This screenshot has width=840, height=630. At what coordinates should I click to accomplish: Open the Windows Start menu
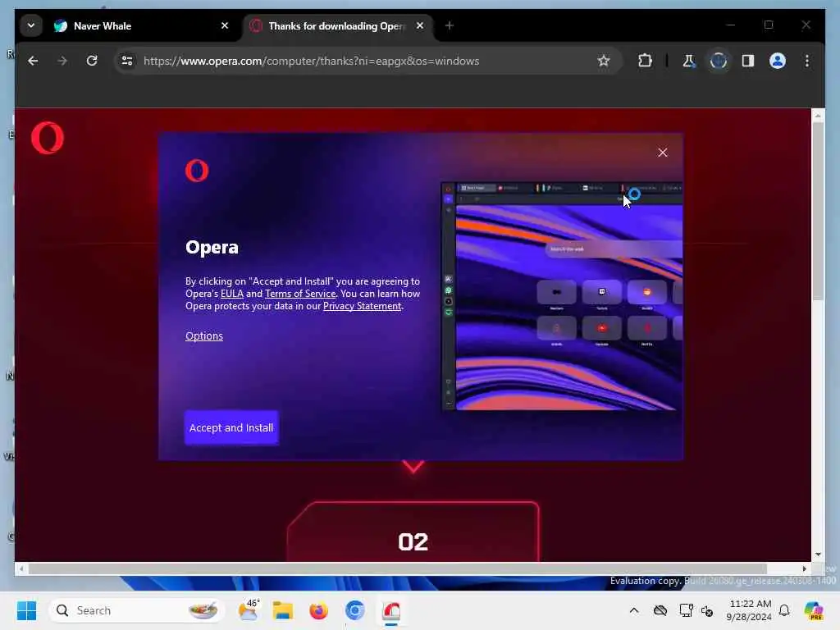point(26,610)
